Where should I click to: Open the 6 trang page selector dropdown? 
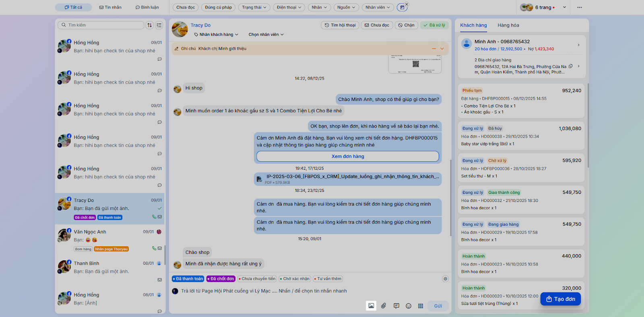pyautogui.click(x=543, y=7)
